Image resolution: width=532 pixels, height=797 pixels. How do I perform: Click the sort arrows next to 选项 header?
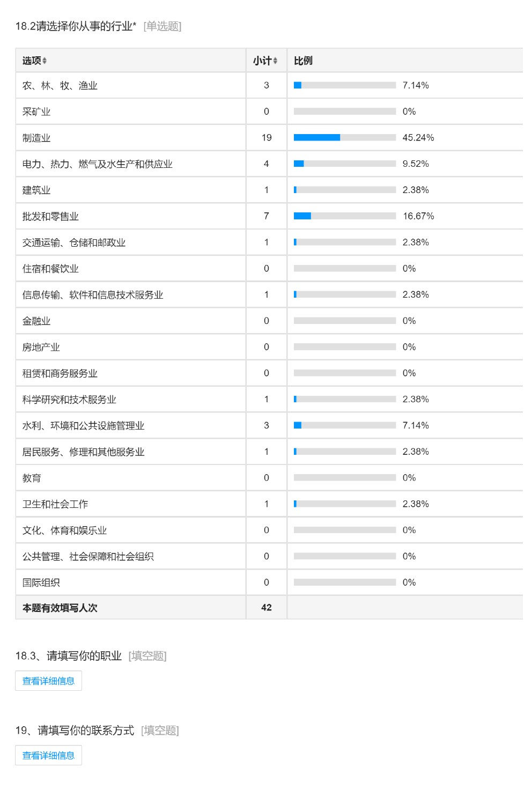click(45, 61)
